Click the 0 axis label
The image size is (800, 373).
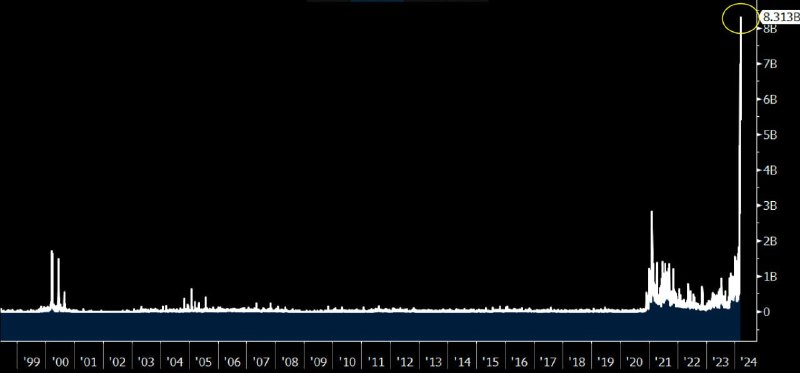(x=766, y=311)
